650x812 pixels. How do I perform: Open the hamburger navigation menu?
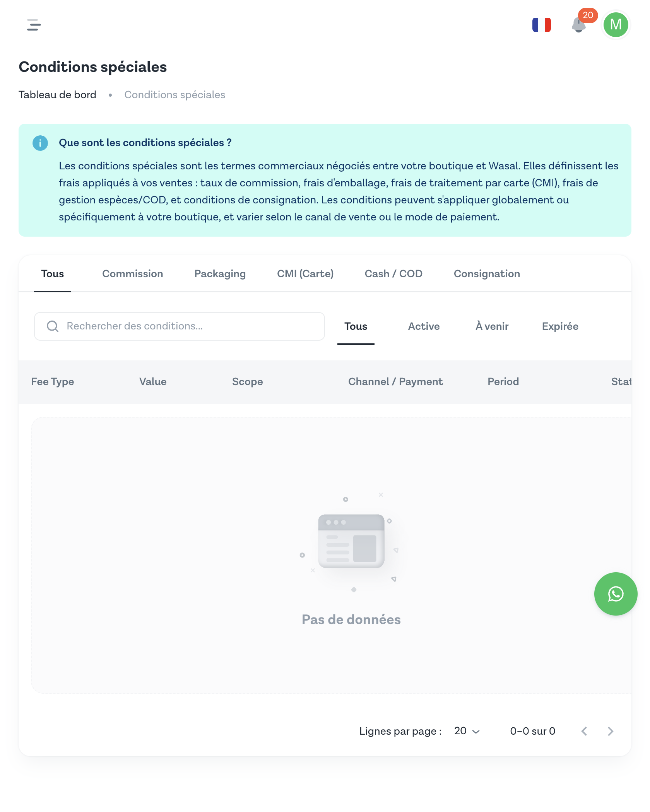pos(34,25)
